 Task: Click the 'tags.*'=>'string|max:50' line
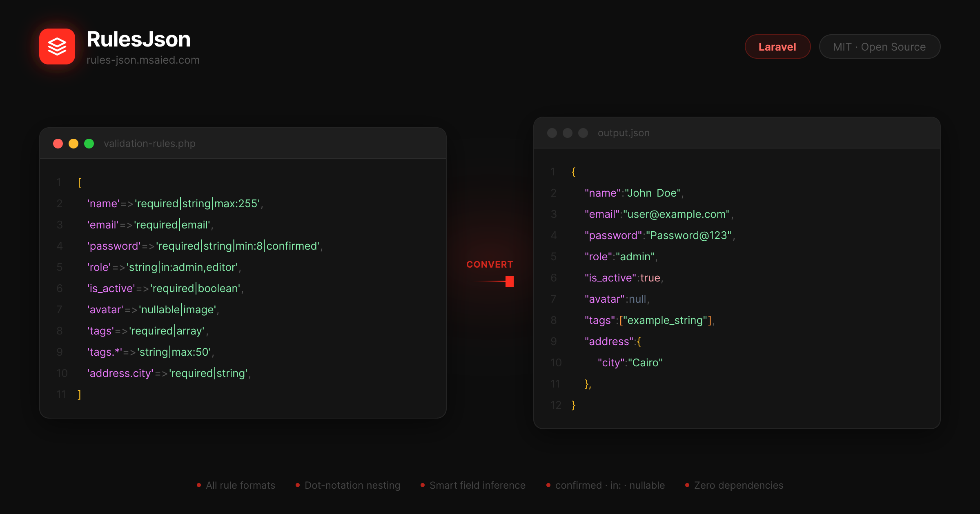click(x=151, y=352)
